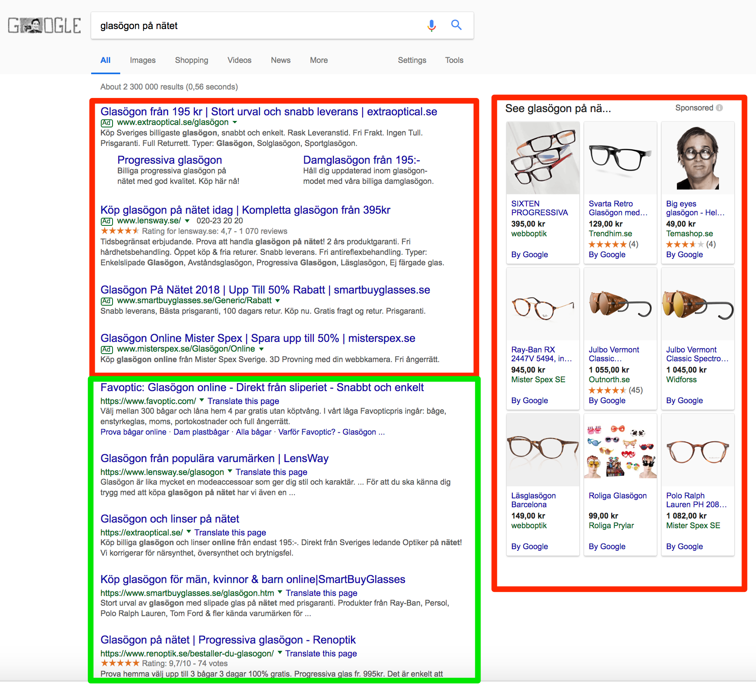The width and height of the screenshot is (756, 700).
Task: Switch to the Images tab
Action: pyautogui.click(x=142, y=60)
